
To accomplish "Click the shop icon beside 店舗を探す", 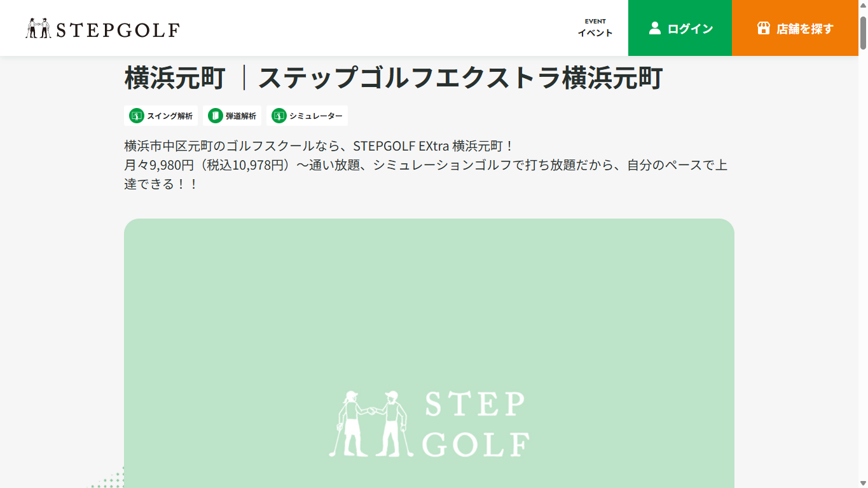I will tap(764, 28).
